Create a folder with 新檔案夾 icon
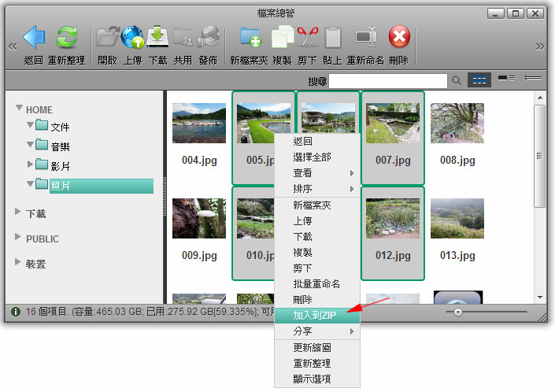 (249, 38)
